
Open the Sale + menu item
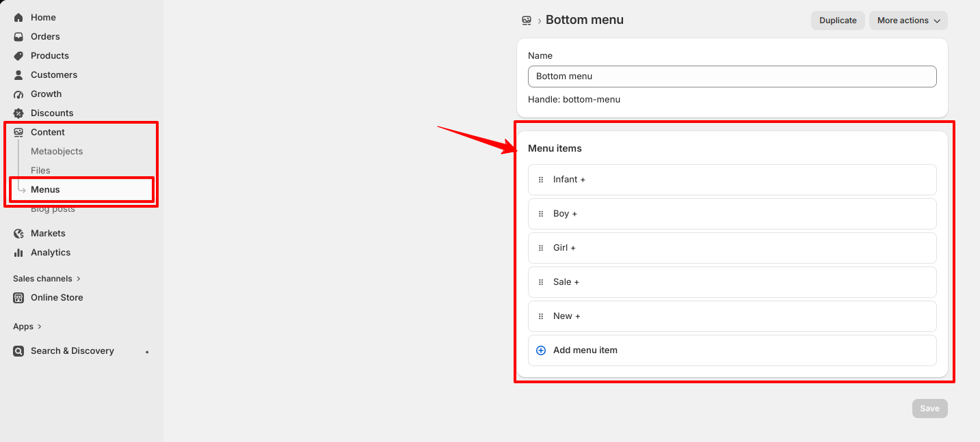click(732, 282)
